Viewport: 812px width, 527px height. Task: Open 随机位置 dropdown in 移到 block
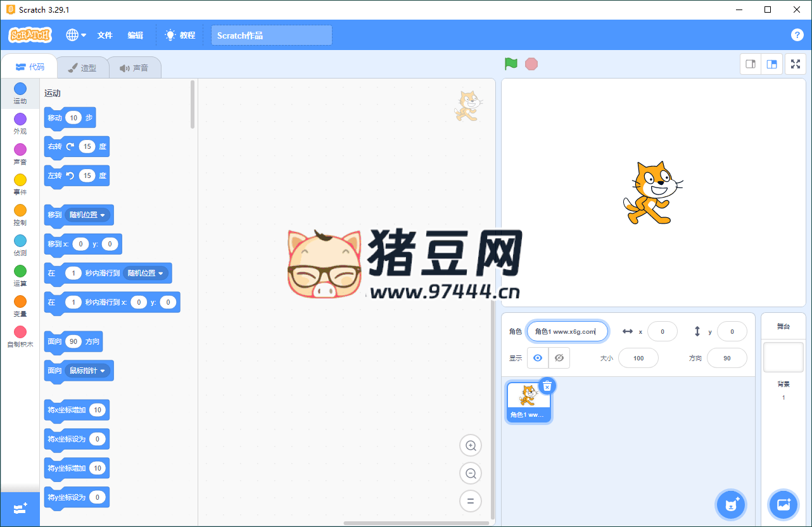click(x=87, y=215)
